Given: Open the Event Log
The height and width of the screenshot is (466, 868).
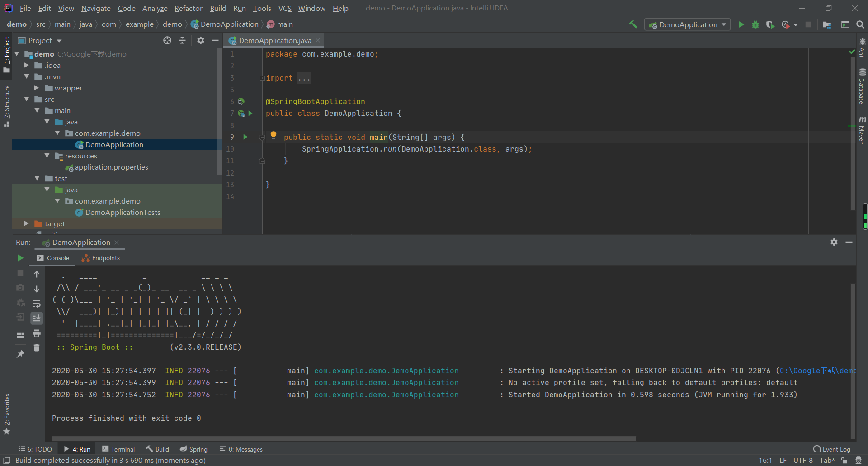Looking at the screenshot, I should point(832,449).
